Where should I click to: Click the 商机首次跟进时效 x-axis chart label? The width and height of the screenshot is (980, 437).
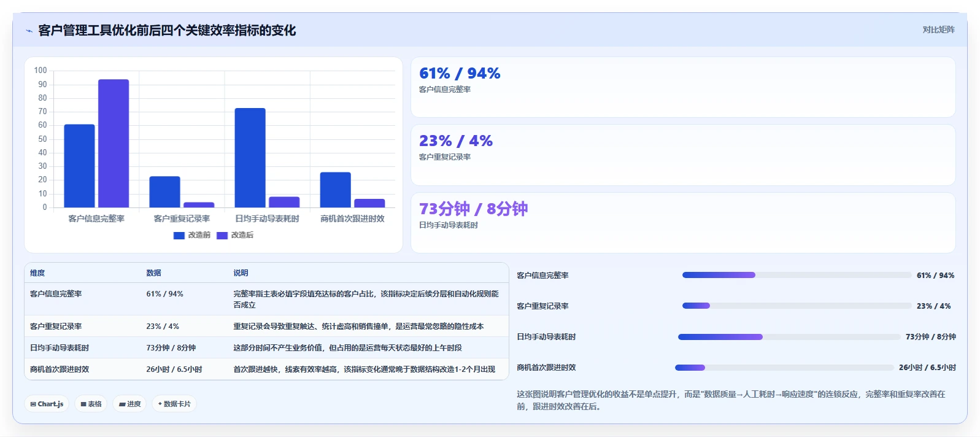tap(352, 218)
